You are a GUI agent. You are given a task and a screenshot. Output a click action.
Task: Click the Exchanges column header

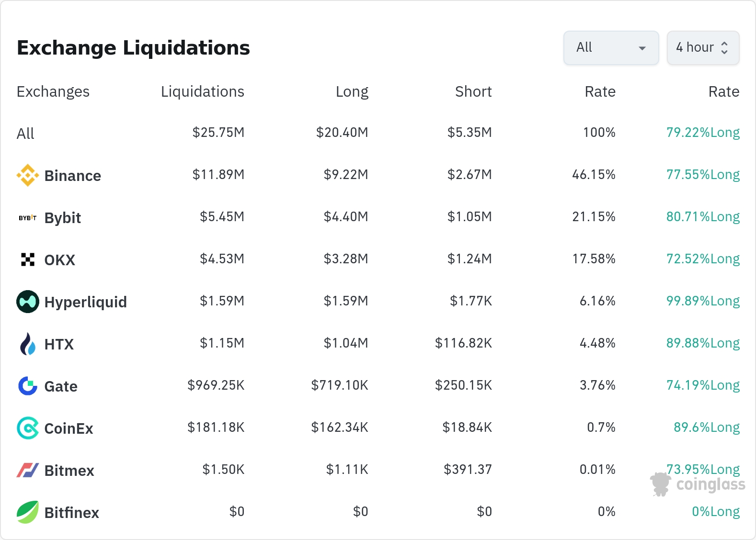pyautogui.click(x=53, y=91)
